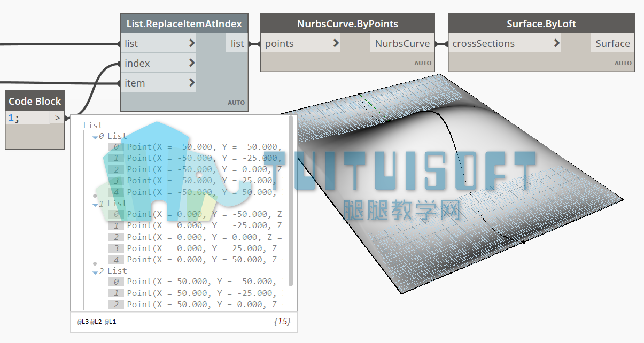This screenshot has width=644, height=343.
Task: Select row 'Point(X = 50.000, Y = -50.000'
Action: tap(195, 282)
